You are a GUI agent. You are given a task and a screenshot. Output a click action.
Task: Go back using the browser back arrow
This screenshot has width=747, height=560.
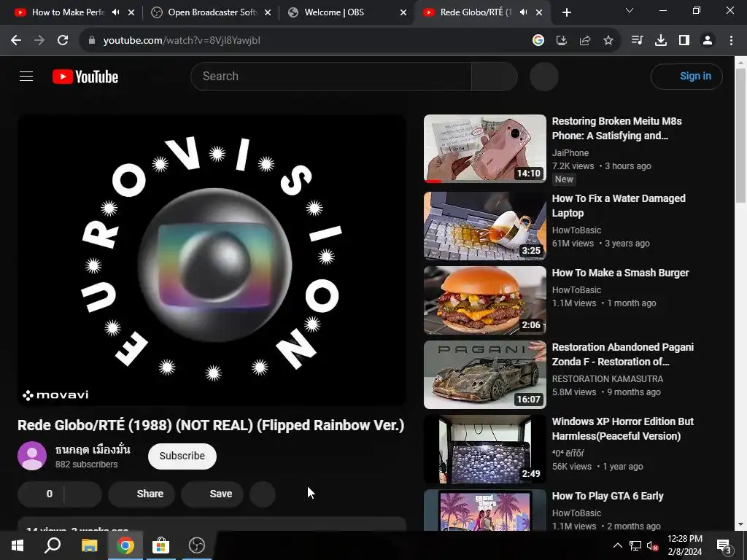[16, 41]
